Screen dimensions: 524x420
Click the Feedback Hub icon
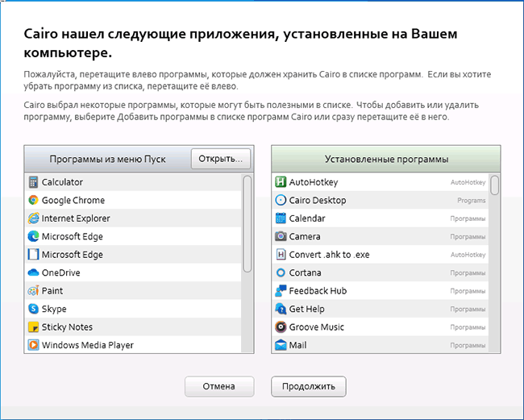pyautogui.click(x=281, y=291)
